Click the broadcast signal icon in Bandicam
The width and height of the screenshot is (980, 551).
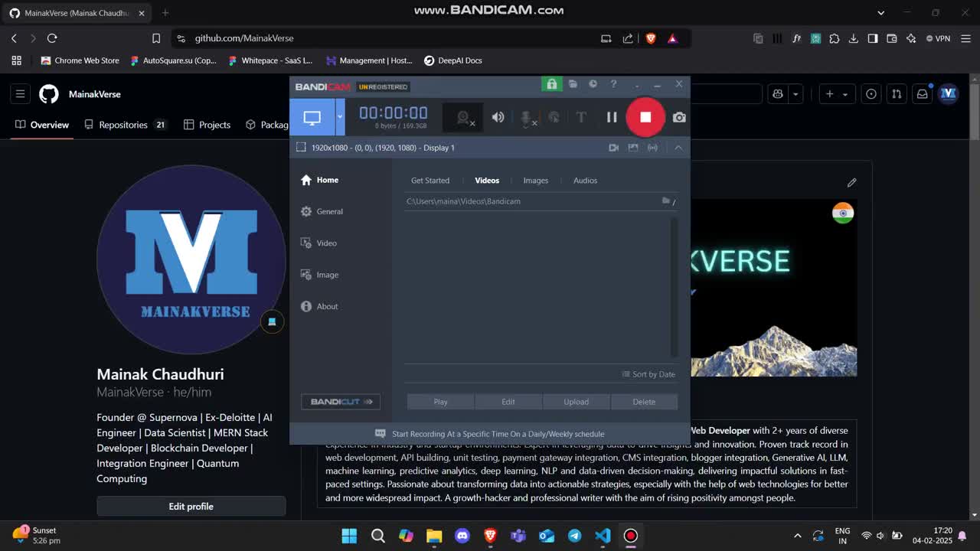[x=652, y=148]
